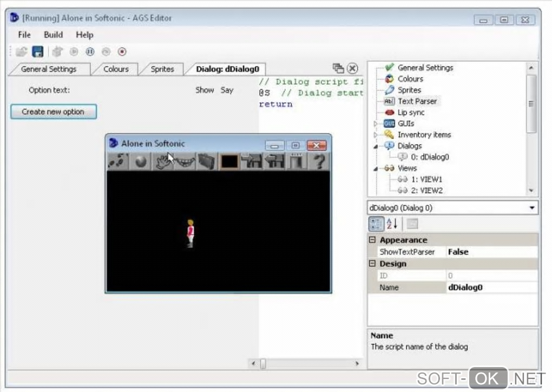Select 0: dDialog0 in project tree
The width and height of the screenshot is (552, 392).
pyautogui.click(x=430, y=157)
